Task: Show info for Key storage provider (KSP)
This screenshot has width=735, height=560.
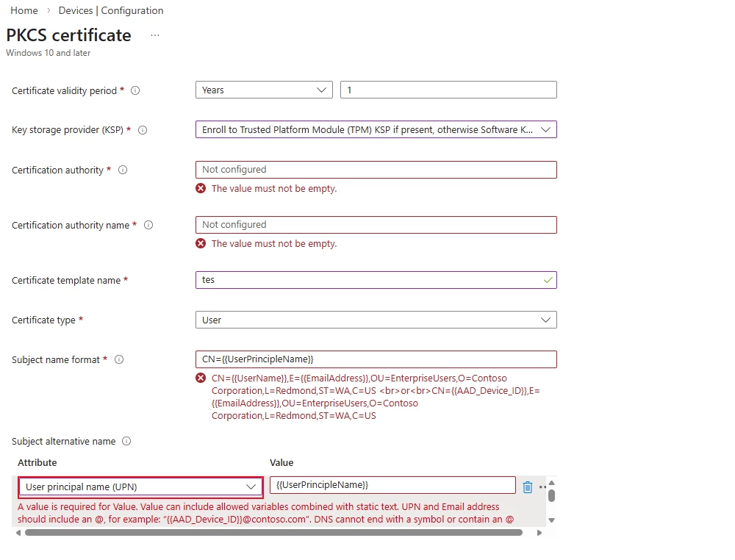Action: point(143,130)
